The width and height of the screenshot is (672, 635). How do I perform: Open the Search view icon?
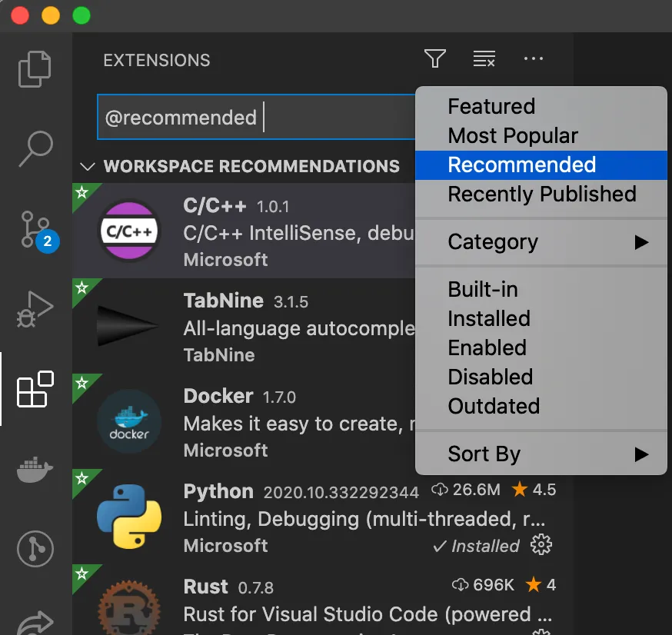click(x=35, y=148)
